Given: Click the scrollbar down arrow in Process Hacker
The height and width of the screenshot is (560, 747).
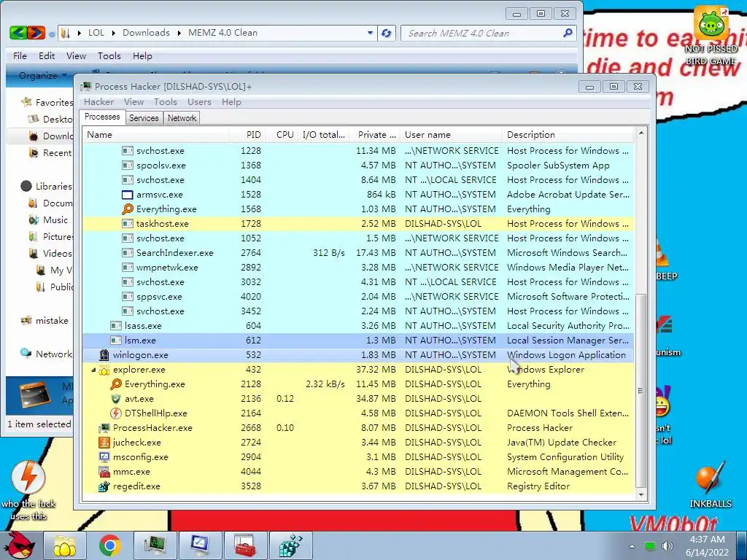Looking at the screenshot, I should tap(640, 495).
